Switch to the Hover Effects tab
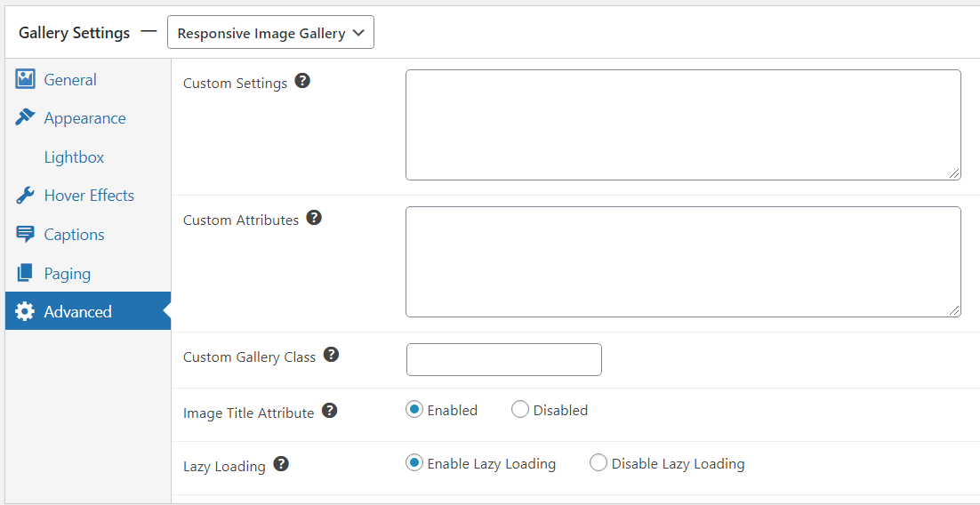 (x=88, y=196)
